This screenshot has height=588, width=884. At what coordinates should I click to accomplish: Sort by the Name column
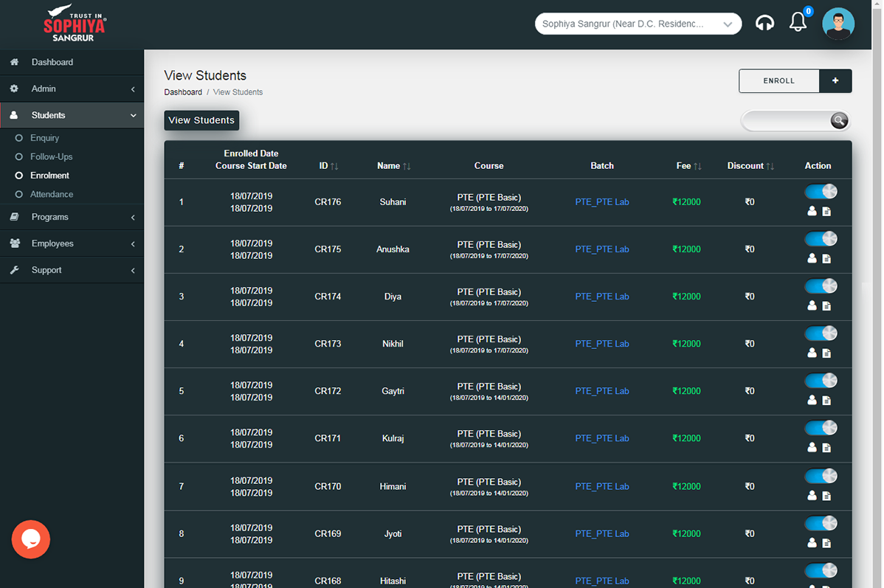click(393, 166)
